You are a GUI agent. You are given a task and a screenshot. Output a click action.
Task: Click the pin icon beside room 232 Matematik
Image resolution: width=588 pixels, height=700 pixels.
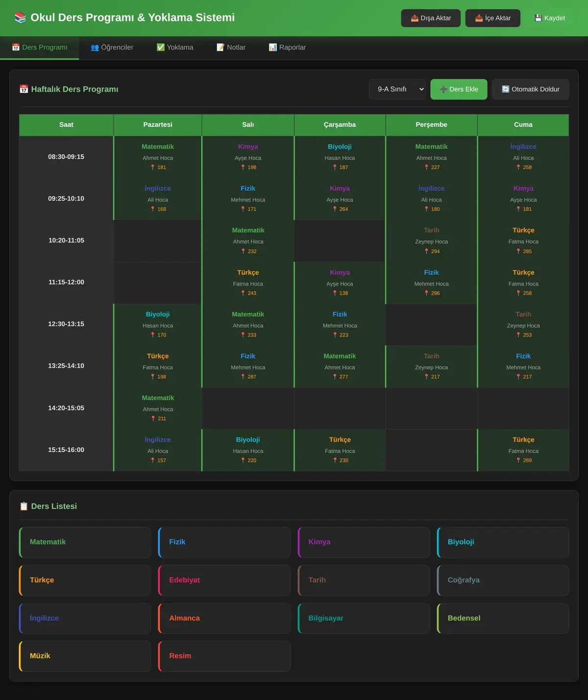point(243,251)
